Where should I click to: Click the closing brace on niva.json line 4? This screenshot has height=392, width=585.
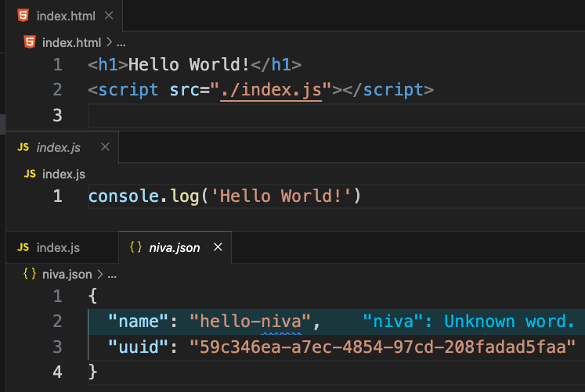[93, 372]
